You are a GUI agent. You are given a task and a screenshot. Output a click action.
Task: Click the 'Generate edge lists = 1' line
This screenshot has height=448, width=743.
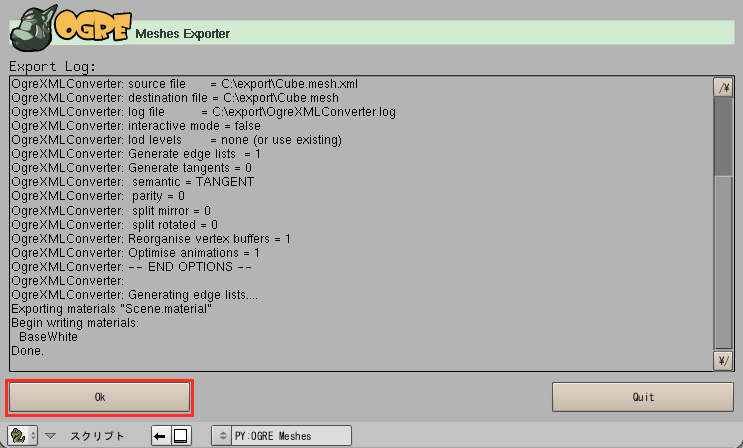tap(136, 154)
